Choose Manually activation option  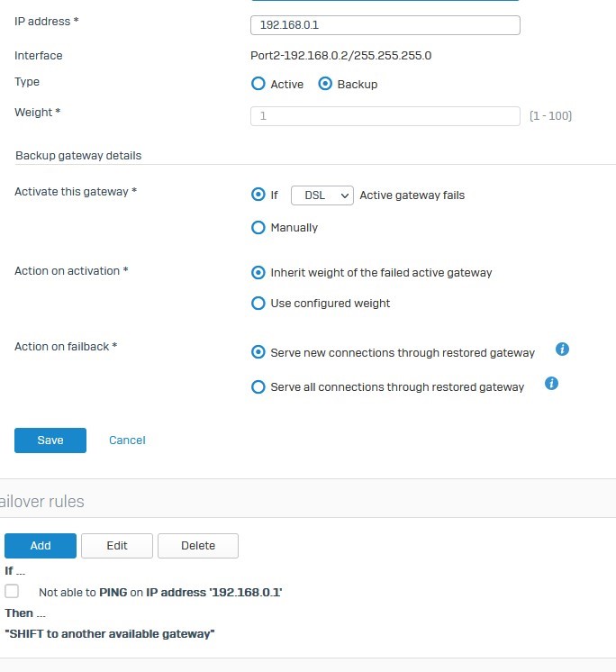point(258,227)
